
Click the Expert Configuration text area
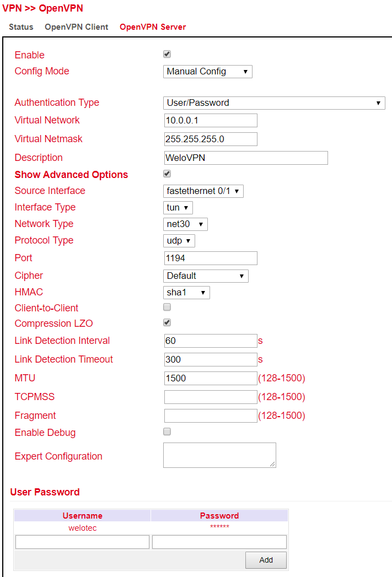point(219,455)
